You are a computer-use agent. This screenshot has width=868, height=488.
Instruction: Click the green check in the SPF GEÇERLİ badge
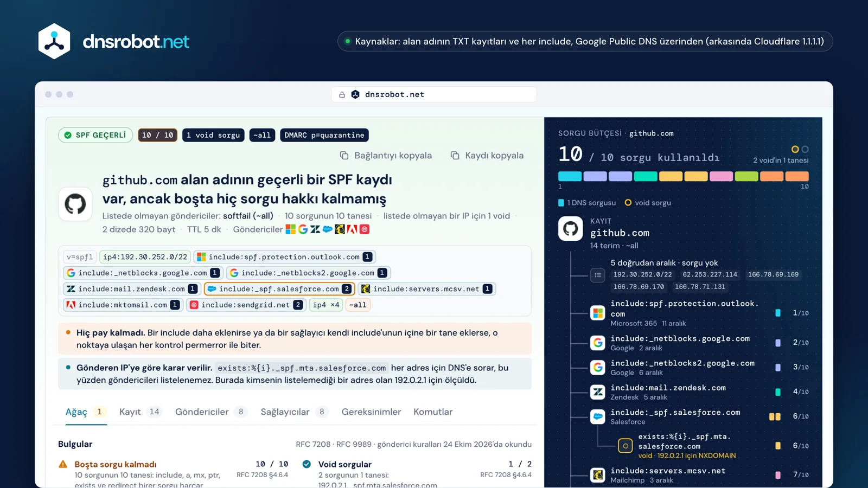coord(68,135)
